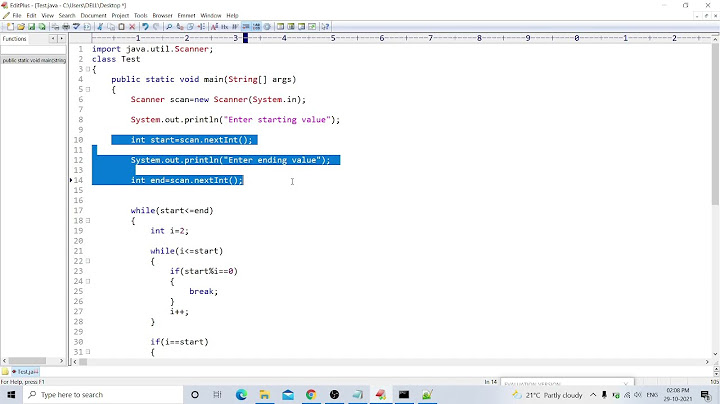
Task: Click the red X Delete icon
Action: pyautogui.click(x=132, y=27)
